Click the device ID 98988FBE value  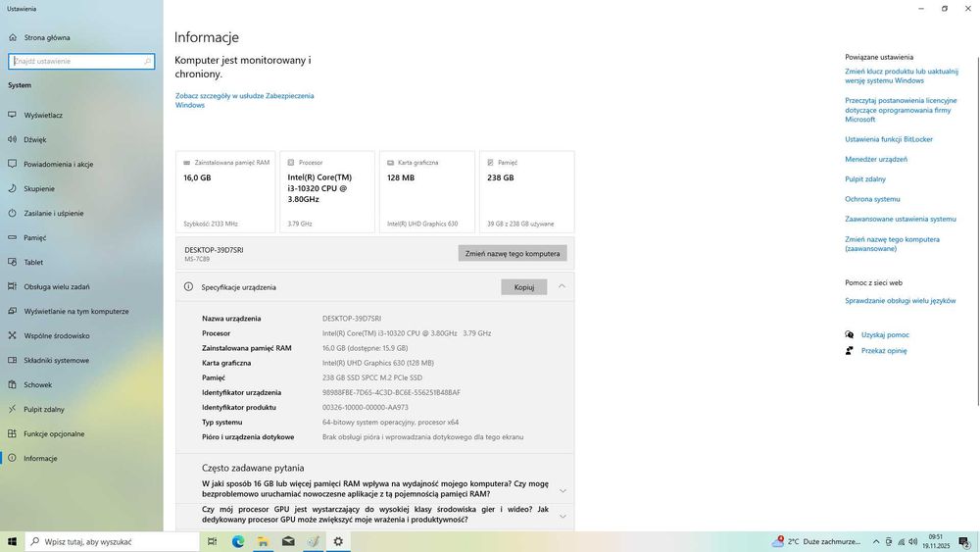tap(391, 392)
